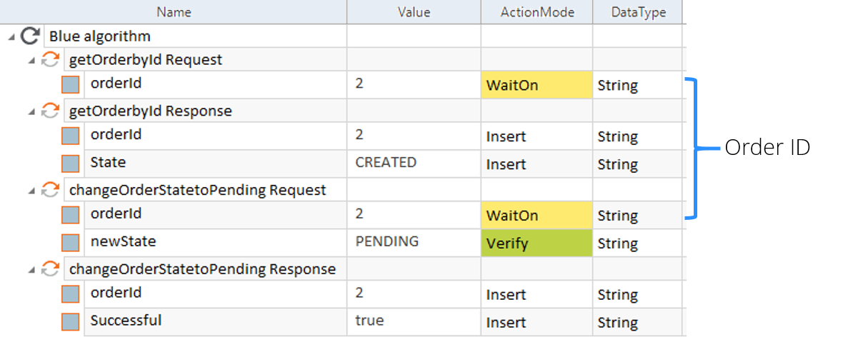Select the green Verify ActionMode cell
The height and width of the screenshot is (342, 868).
pyautogui.click(x=537, y=243)
